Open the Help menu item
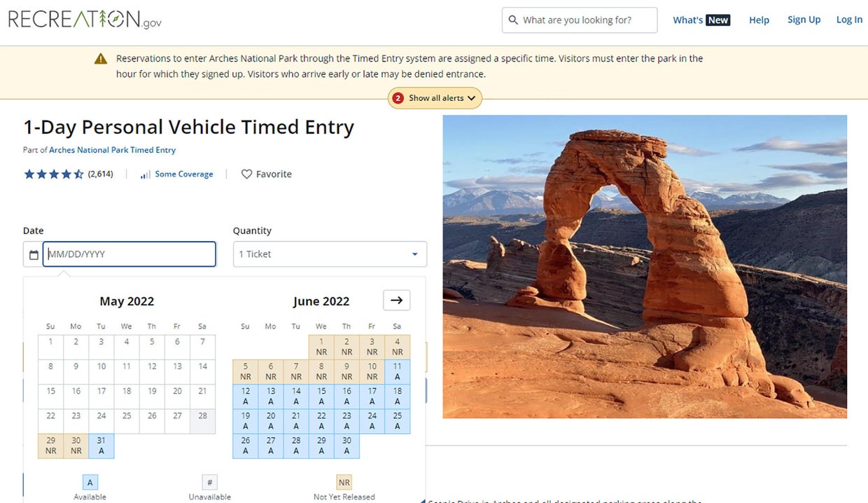Screen dimensions: 868x503 [x=759, y=20]
